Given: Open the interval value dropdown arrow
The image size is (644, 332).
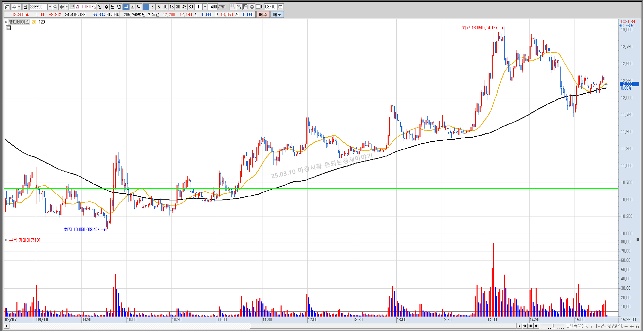Looking at the screenshot, I should point(205,7).
